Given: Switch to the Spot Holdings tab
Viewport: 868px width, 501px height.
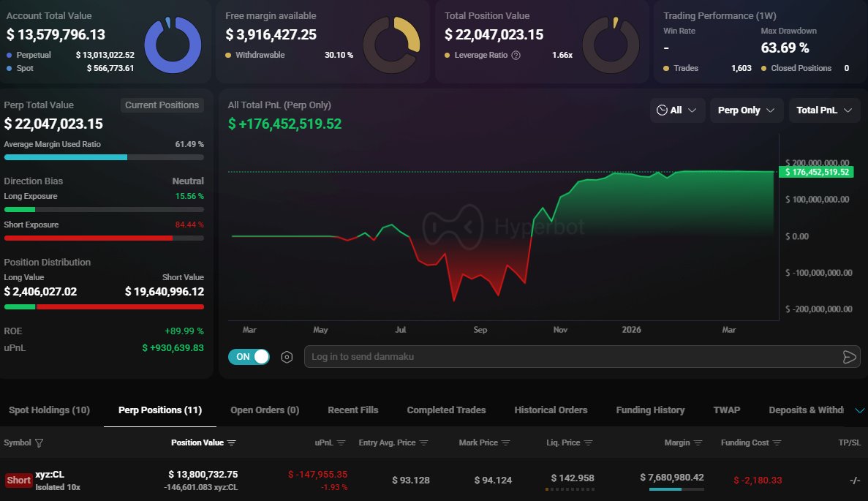Looking at the screenshot, I should (48, 410).
